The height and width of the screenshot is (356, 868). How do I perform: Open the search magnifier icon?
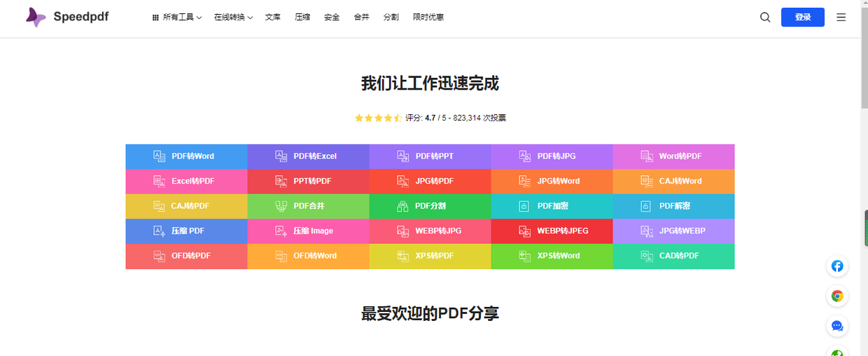point(765,17)
